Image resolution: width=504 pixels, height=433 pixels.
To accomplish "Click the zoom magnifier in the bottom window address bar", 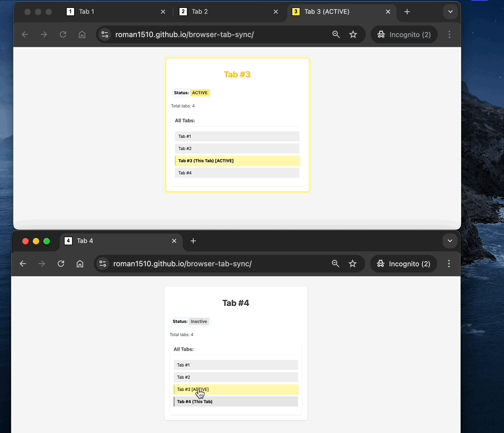I will [x=335, y=264].
